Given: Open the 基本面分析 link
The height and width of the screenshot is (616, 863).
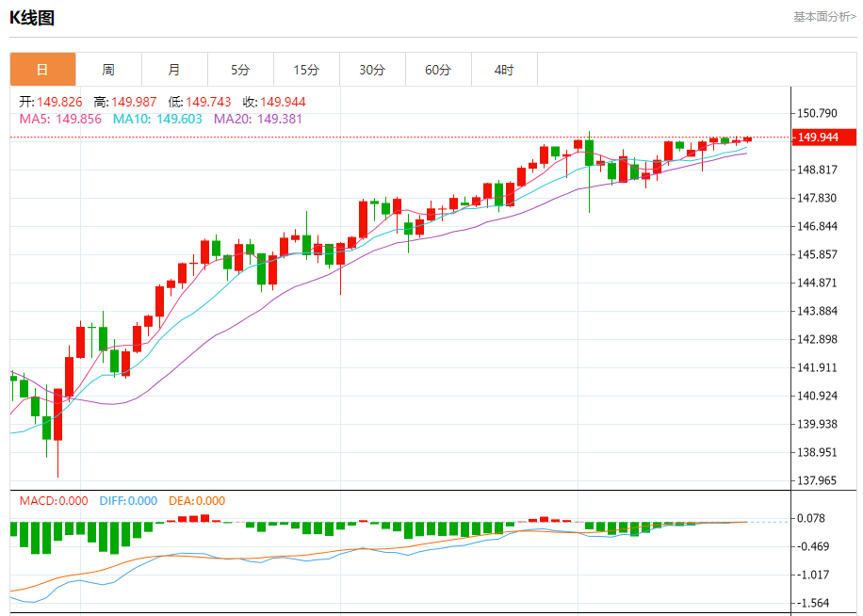Looking at the screenshot, I should (824, 17).
